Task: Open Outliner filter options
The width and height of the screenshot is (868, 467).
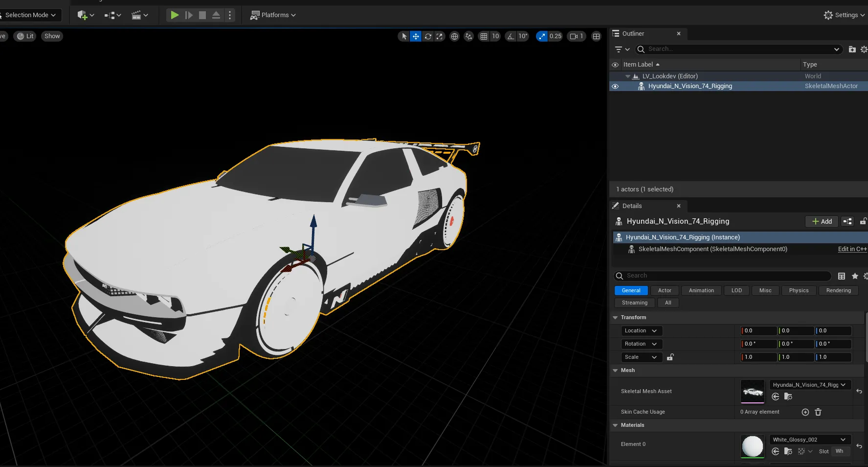Action: pos(622,49)
